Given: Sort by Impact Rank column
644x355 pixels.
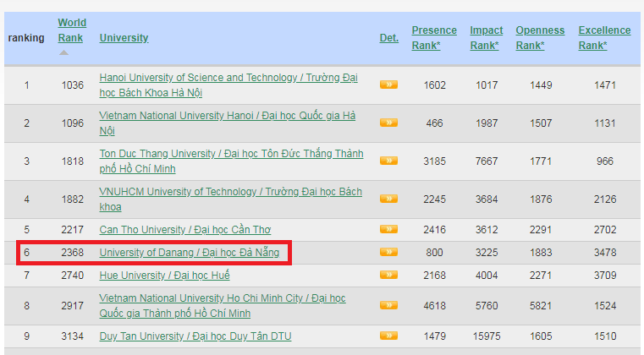Looking at the screenshot, I should coord(487,38).
